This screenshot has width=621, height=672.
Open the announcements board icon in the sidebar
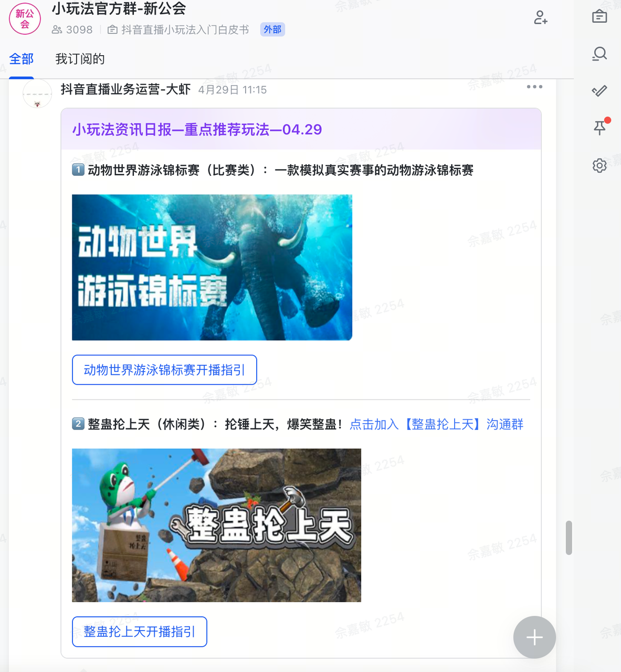point(599,16)
